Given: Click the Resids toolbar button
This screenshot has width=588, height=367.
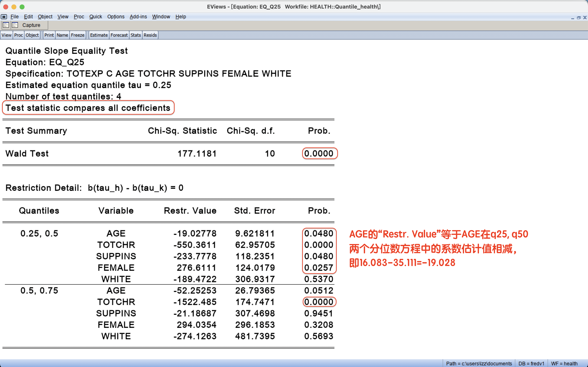Looking at the screenshot, I should click(150, 35).
